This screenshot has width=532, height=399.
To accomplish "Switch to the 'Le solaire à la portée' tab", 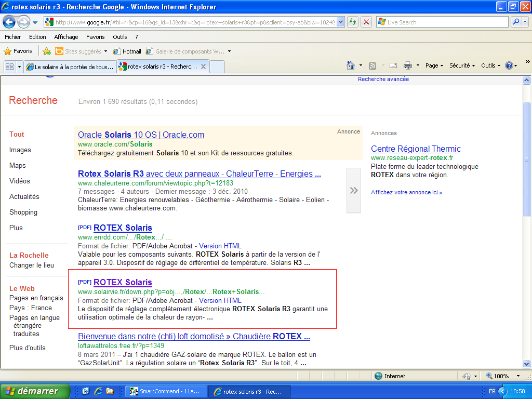I will [70, 66].
